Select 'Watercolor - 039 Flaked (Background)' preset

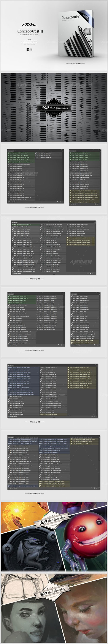pos(81,224)
